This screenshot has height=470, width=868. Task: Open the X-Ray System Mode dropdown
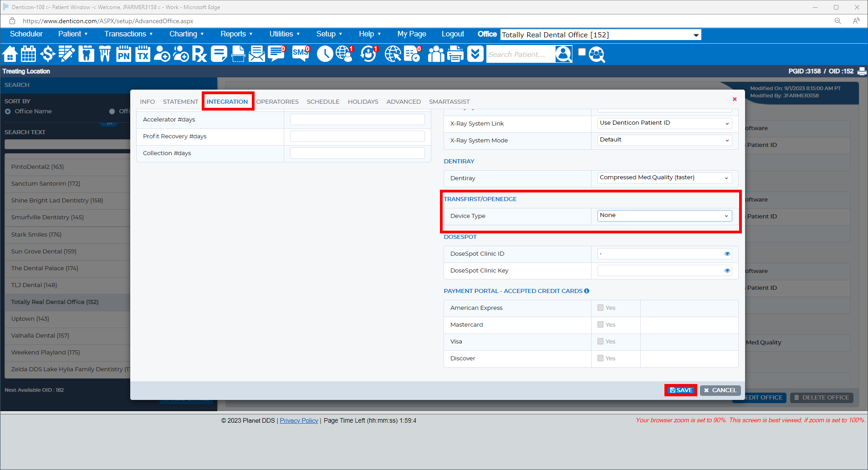[664, 140]
